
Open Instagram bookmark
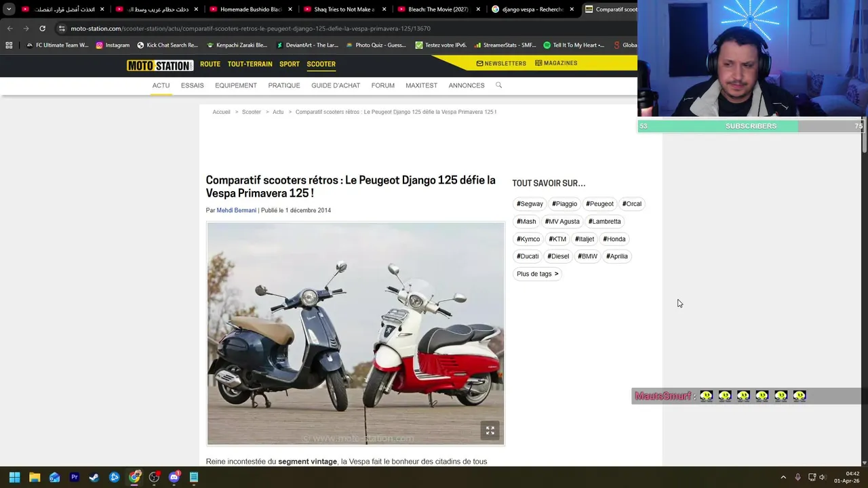point(113,45)
